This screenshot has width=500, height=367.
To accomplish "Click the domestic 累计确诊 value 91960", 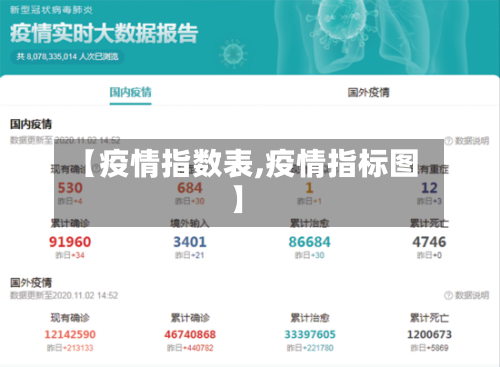I will tap(70, 242).
